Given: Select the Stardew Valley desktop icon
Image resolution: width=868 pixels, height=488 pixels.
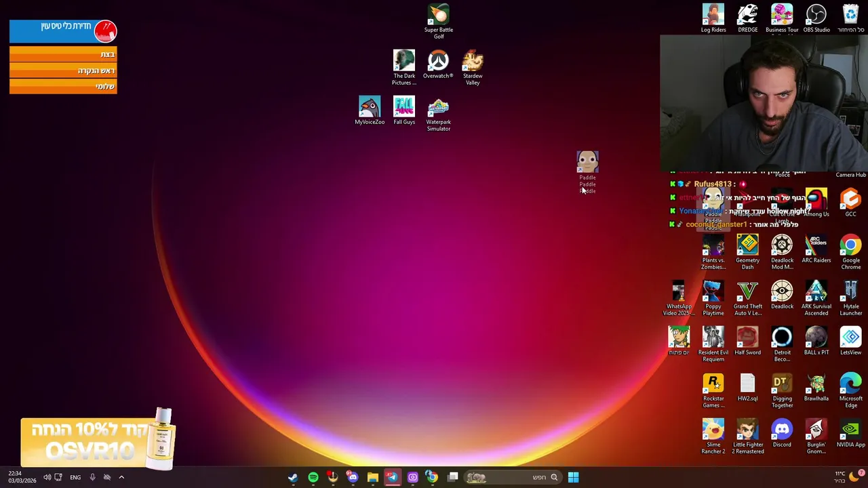Looking at the screenshot, I should [473, 67].
